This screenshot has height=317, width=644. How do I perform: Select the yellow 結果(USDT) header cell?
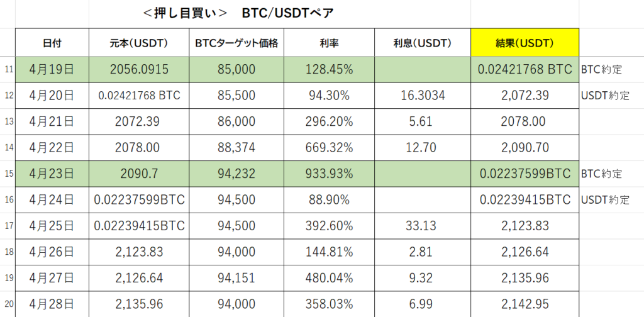tap(525, 43)
